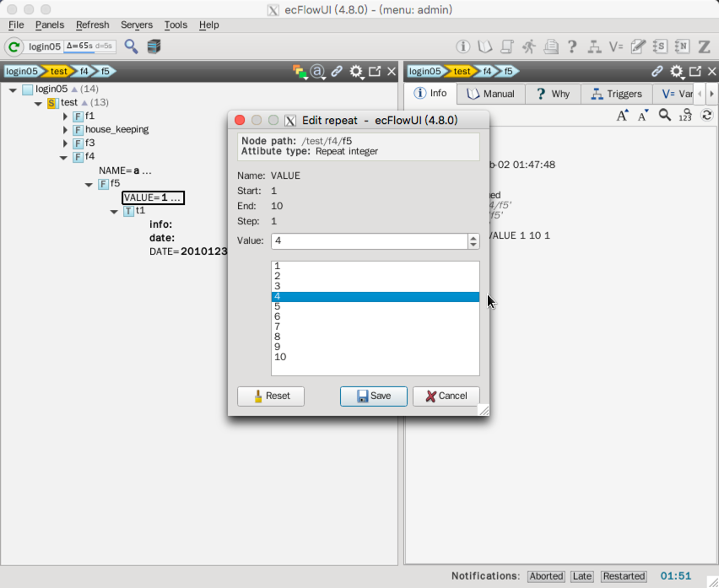Select value 10 in the repeat list
This screenshot has width=719, height=588.
point(375,357)
